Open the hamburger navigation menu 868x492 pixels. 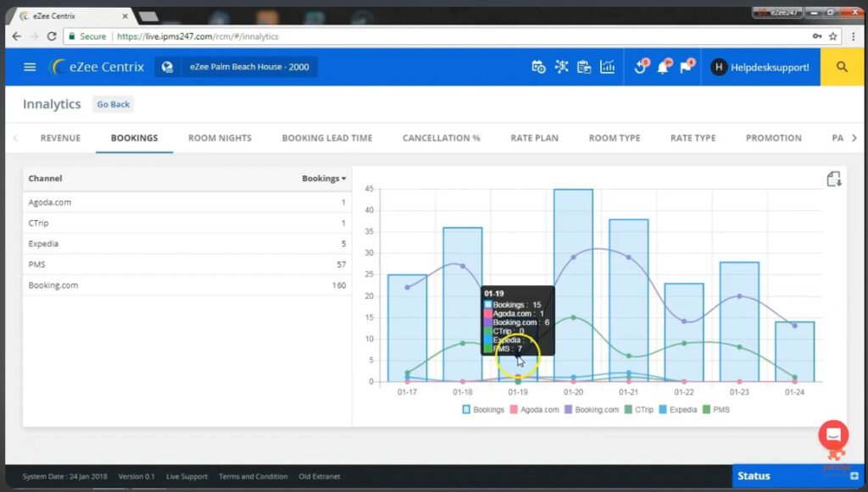(x=29, y=66)
